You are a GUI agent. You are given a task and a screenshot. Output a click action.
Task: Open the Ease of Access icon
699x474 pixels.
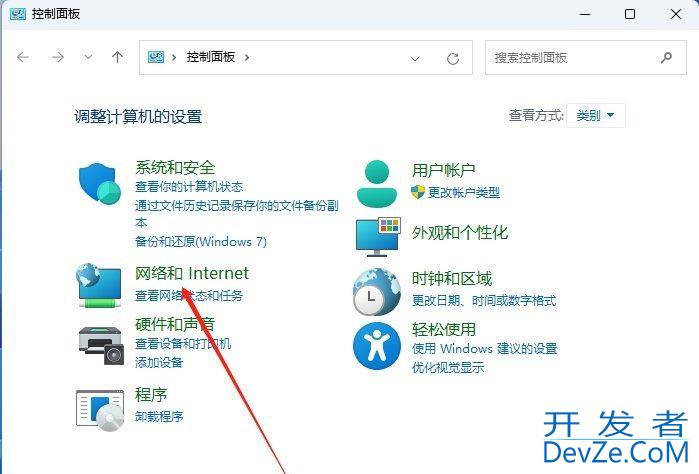tap(377, 346)
